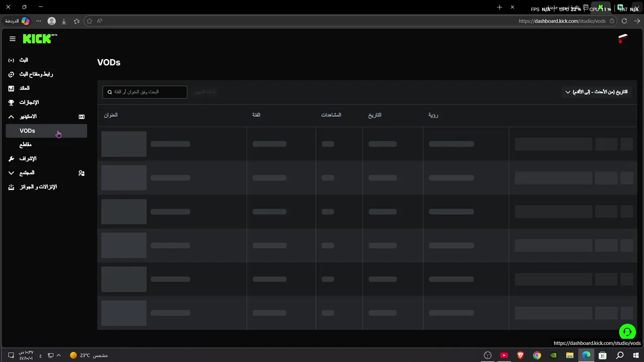Open the Windows Start button
Image resolution: width=644 pixels, height=362 pixels.
636,355
